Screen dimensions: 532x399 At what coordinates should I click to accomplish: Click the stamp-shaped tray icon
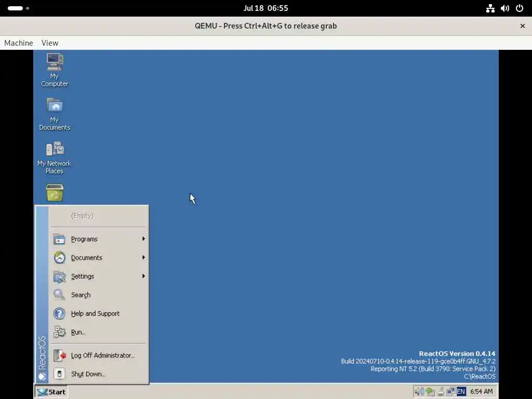441,392
